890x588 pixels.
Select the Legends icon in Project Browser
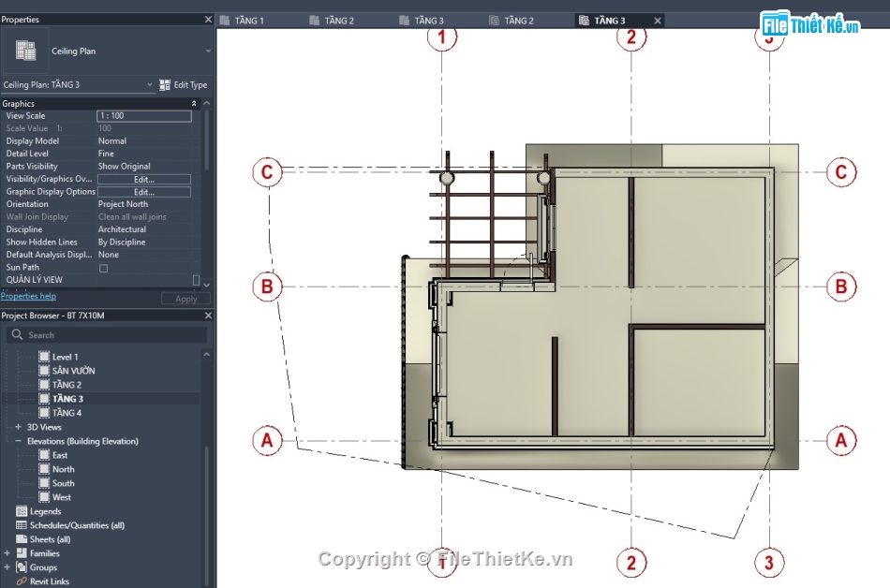[x=22, y=511]
